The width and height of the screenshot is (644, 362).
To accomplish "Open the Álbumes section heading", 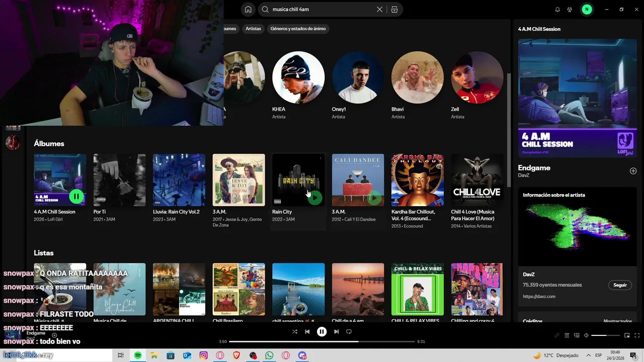I will click(x=49, y=144).
